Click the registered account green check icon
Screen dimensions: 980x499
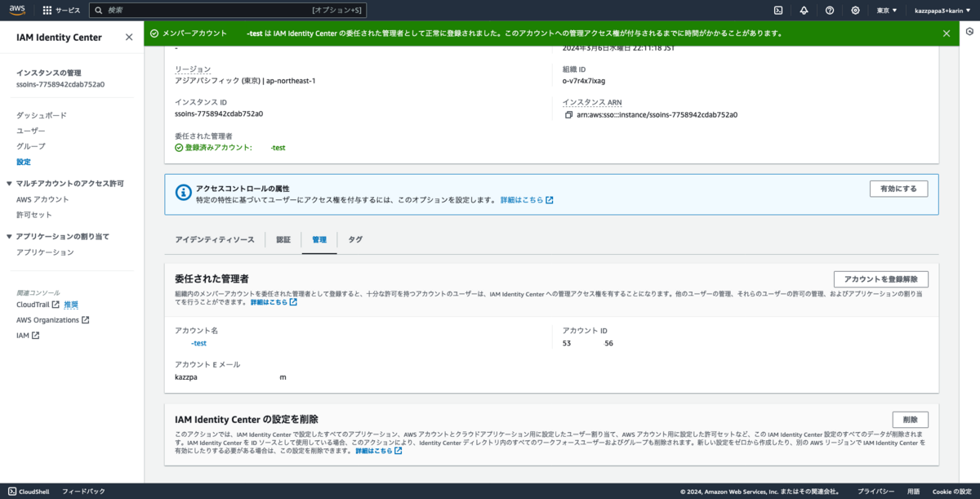click(179, 148)
